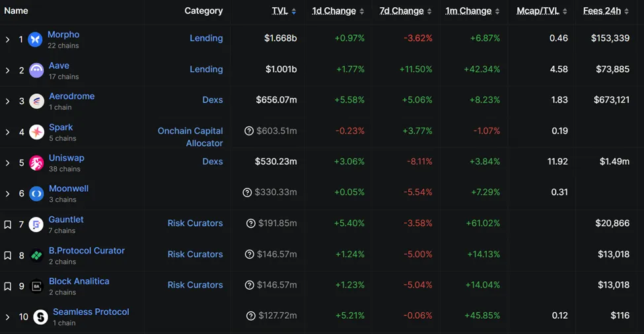644x334 pixels.
Task: Click the Onchain Capital Allocator category link
Action: click(x=190, y=137)
